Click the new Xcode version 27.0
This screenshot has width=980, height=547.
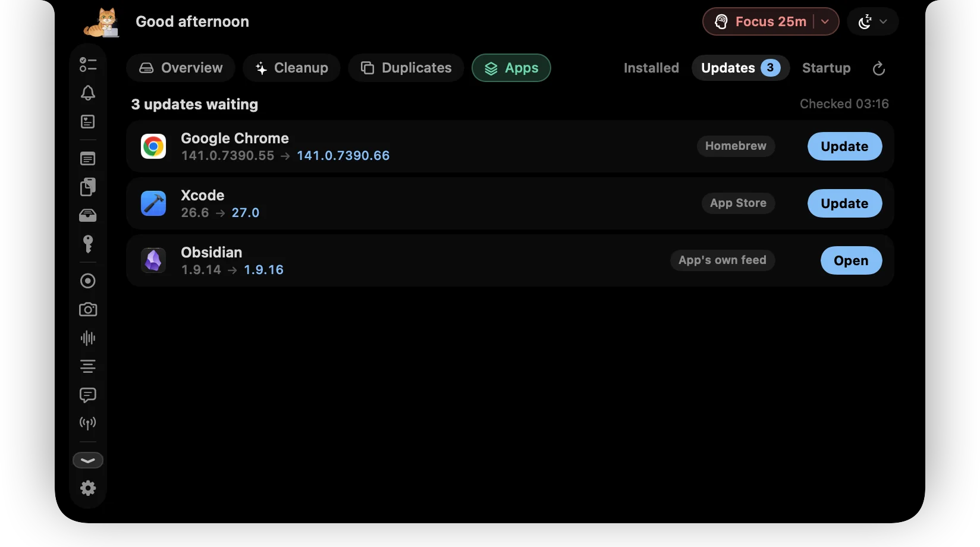(x=246, y=213)
